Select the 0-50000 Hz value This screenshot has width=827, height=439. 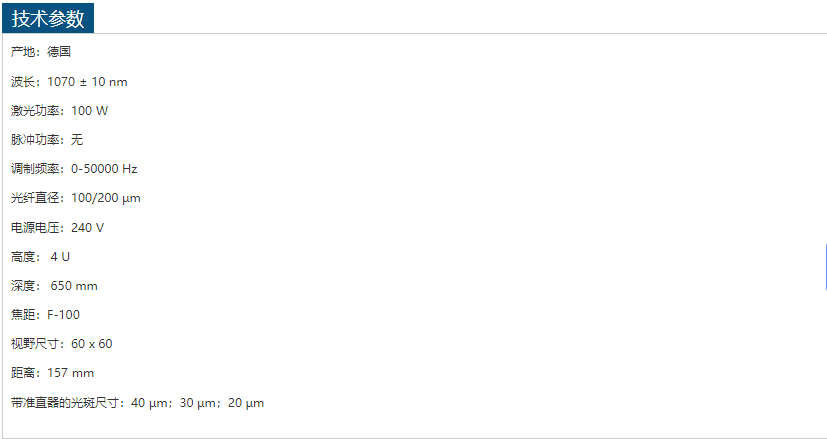pos(104,169)
